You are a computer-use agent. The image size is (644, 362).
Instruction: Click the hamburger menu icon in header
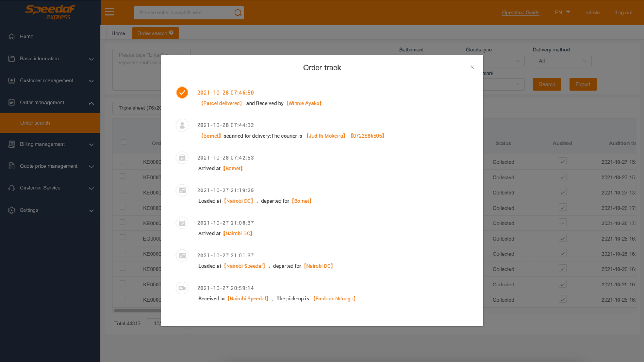tap(109, 12)
